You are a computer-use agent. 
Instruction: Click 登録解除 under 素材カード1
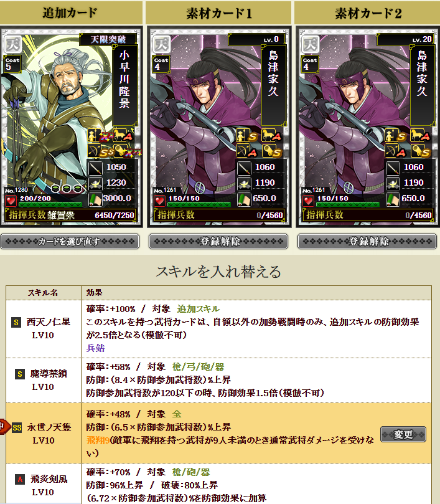point(218,241)
